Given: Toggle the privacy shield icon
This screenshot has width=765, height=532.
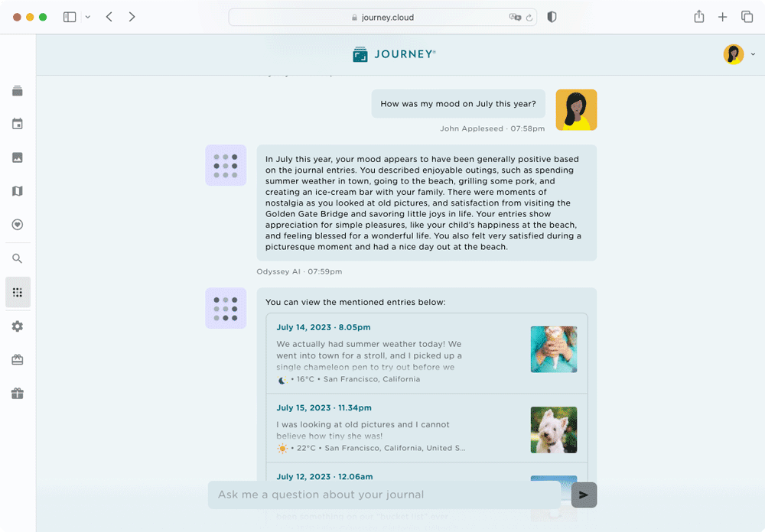Looking at the screenshot, I should click(x=552, y=16).
